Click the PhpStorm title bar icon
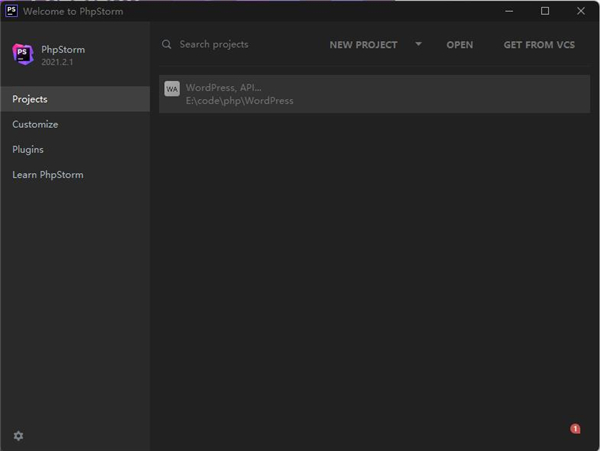Image resolution: width=600 pixels, height=451 pixels. tap(11, 11)
